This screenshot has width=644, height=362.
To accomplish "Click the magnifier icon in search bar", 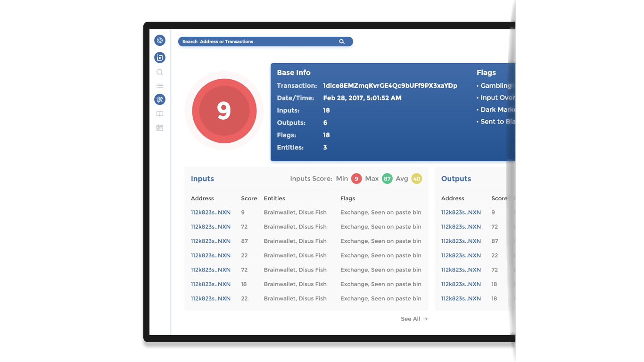I will pyautogui.click(x=342, y=41).
